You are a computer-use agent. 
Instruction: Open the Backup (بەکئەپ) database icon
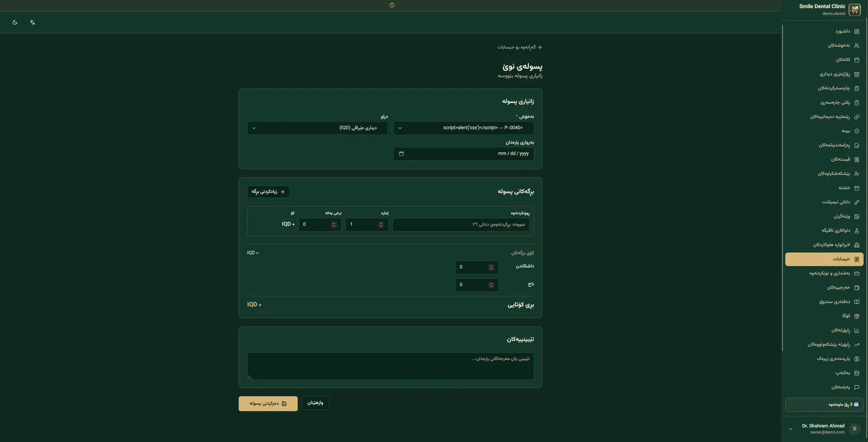point(857,373)
